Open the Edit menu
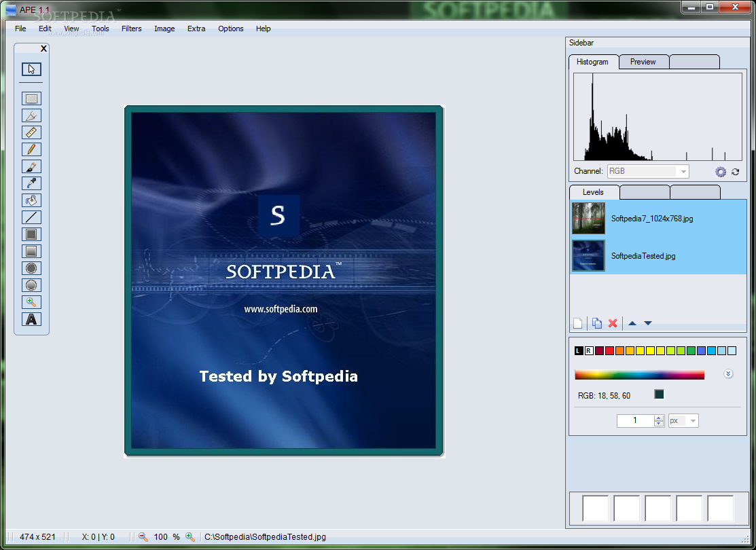This screenshot has height=550, width=756. tap(45, 29)
